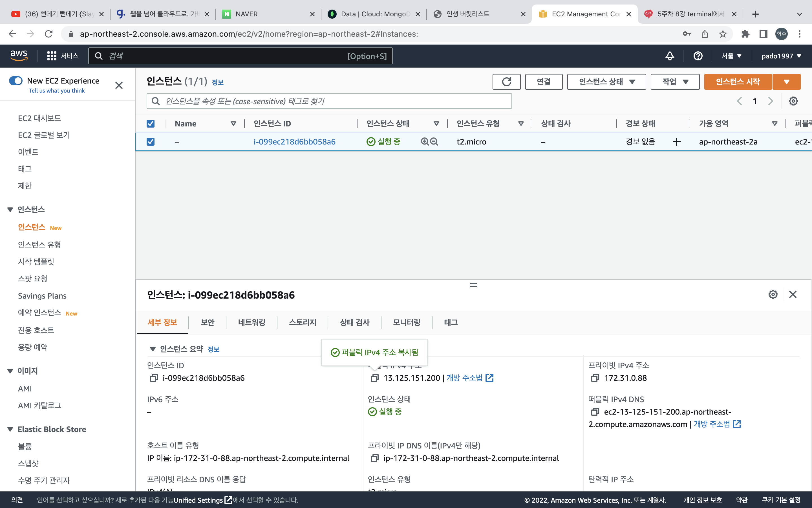Open the 의견 feedback button in footer
The height and width of the screenshot is (508, 812).
point(17,500)
